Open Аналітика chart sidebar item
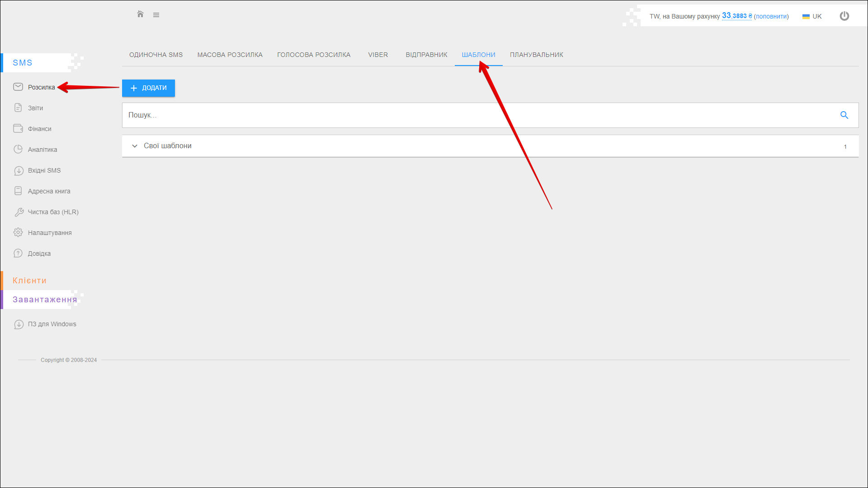The width and height of the screenshot is (868, 488). point(42,150)
